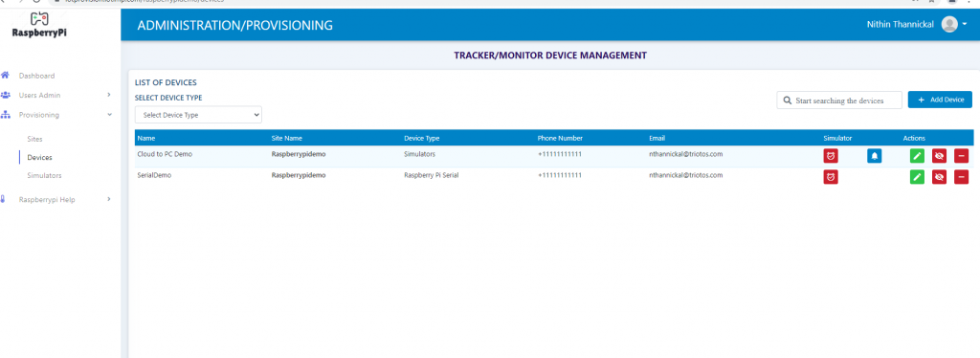Click the Add Device button
The image size is (980, 358).
click(940, 100)
